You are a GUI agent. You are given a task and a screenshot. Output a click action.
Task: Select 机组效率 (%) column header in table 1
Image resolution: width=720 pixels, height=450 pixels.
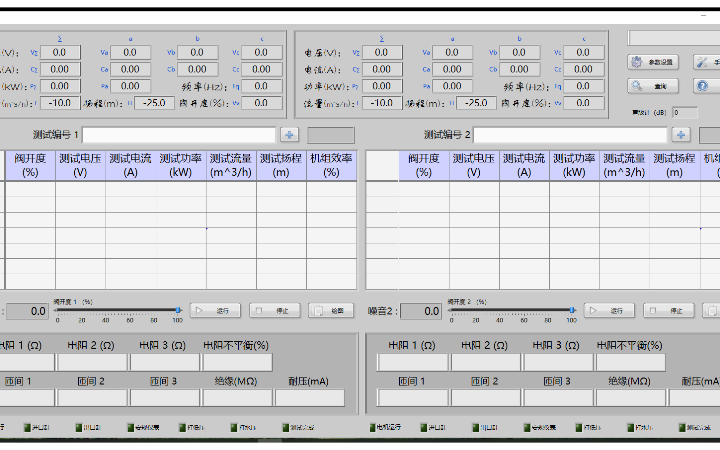(x=331, y=166)
